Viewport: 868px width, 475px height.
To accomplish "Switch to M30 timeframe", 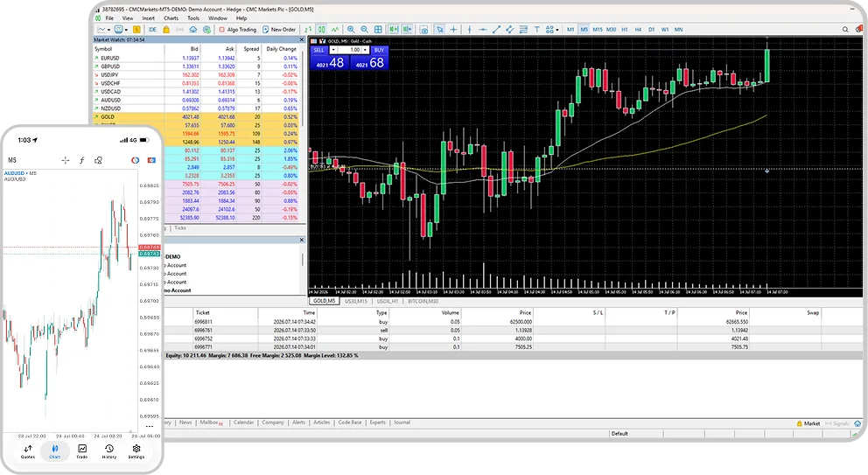I will [x=611, y=30].
